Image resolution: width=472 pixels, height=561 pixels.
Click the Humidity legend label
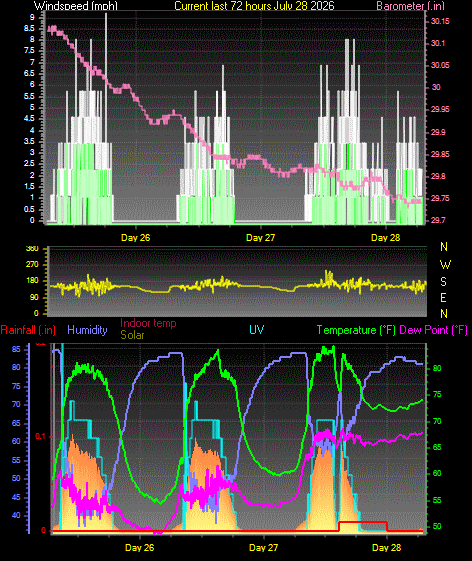87,330
